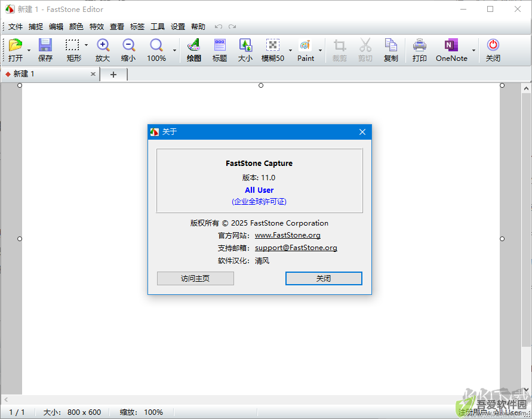This screenshot has height=419, width=532.
Task: Open the 标签 menu
Action: (137, 26)
